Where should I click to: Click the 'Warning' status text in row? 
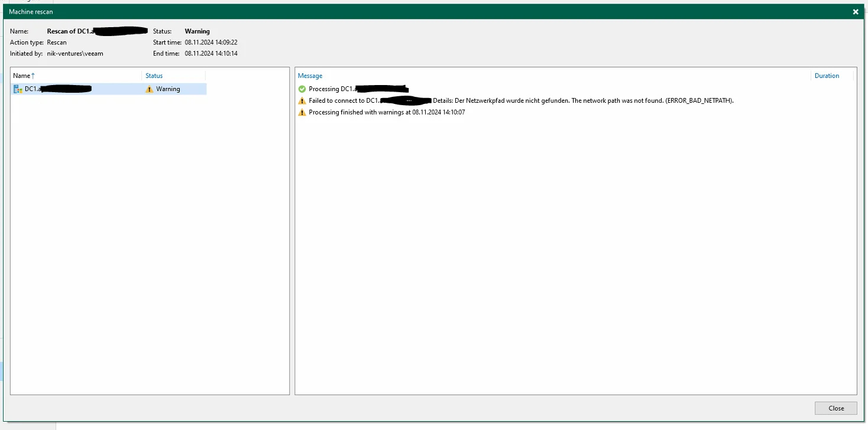[x=168, y=89]
